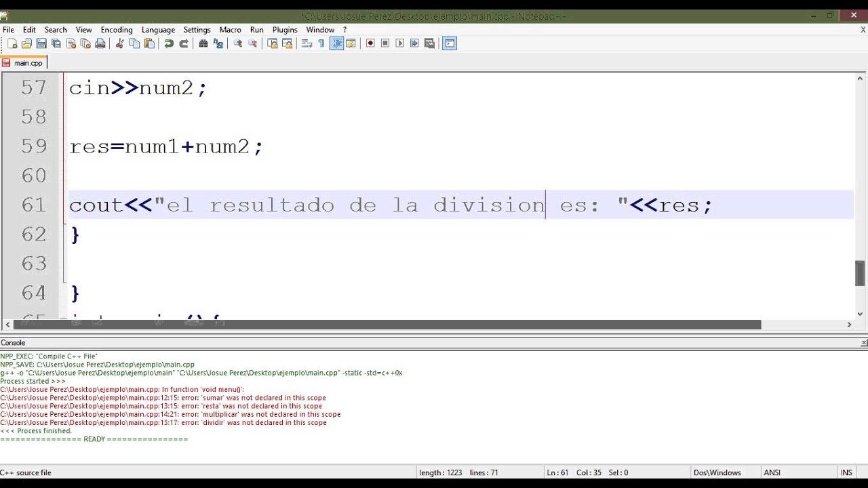Toggle the Word Wrap toolbar icon
Viewport: 868px width, 488px height.
pyautogui.click(x=307, y=43)
